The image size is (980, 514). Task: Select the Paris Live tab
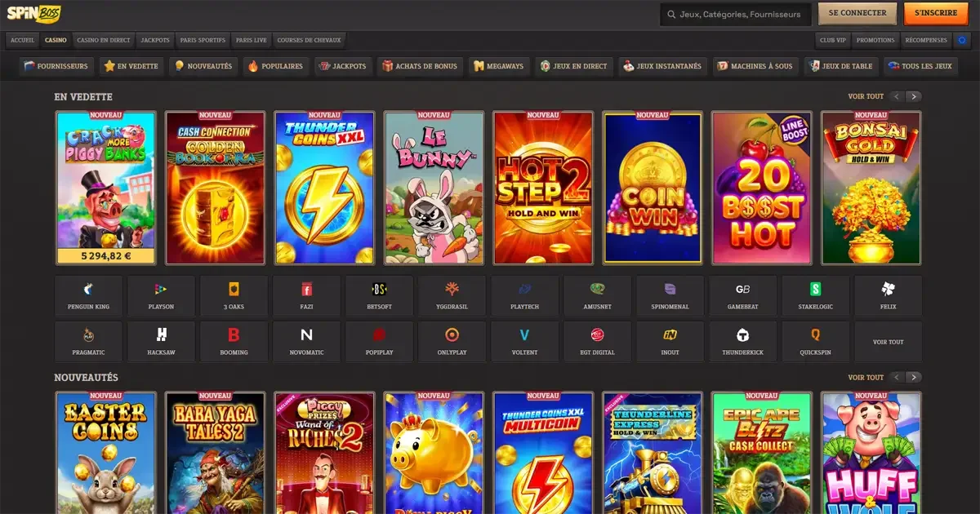click(x=252, y=40)
